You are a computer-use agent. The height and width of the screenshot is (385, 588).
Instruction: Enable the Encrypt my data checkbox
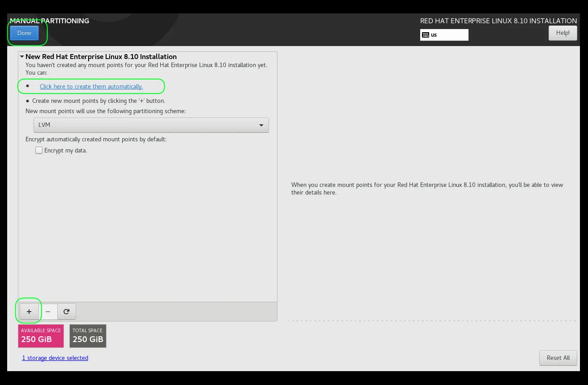pos(39,151)
